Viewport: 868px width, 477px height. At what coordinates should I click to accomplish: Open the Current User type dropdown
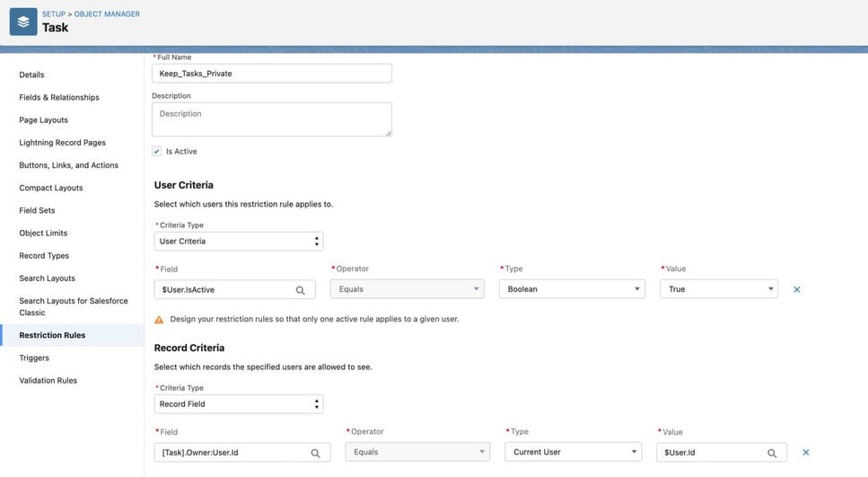574,453
